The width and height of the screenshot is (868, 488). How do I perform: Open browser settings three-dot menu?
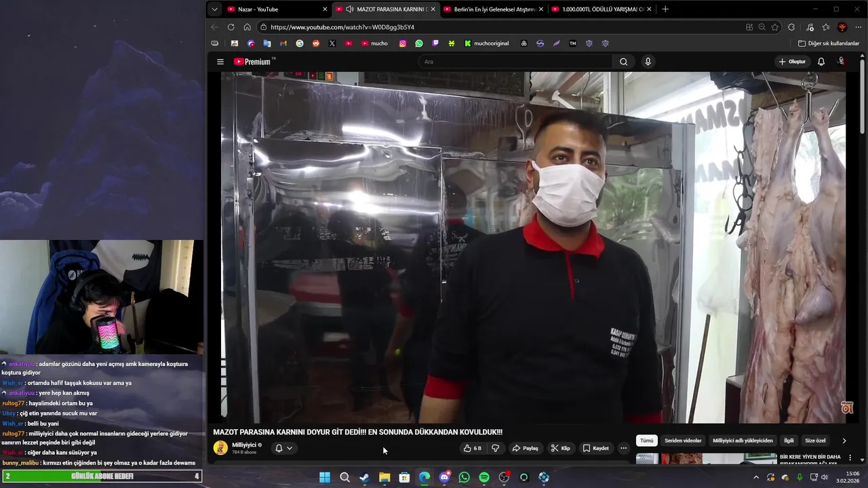click(x=858, y=27)
